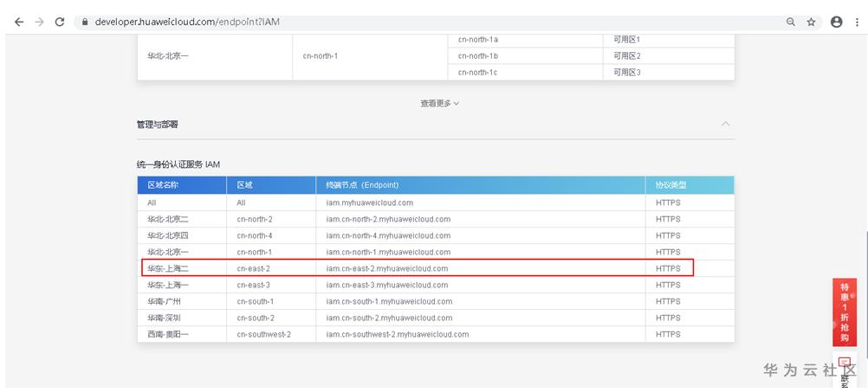Screen dimensions: 868x392
Task: Select endpoint iam.cn-north-2.myhuaweicloud.com
Action: (x=388, y=220)
